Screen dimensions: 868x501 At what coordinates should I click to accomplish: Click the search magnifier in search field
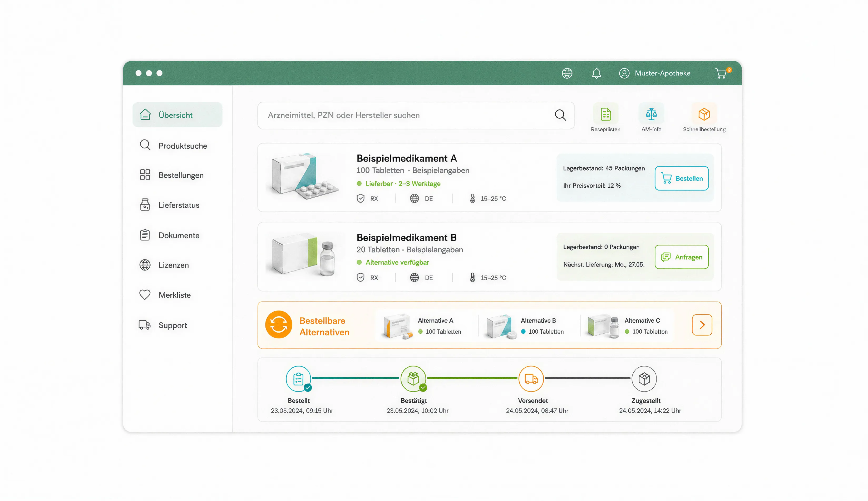pos(560,115)
